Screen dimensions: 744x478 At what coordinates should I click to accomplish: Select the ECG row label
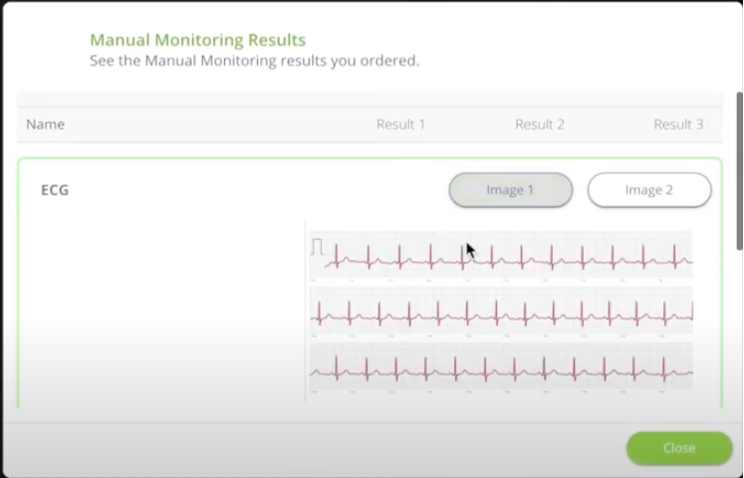[55, 190]
